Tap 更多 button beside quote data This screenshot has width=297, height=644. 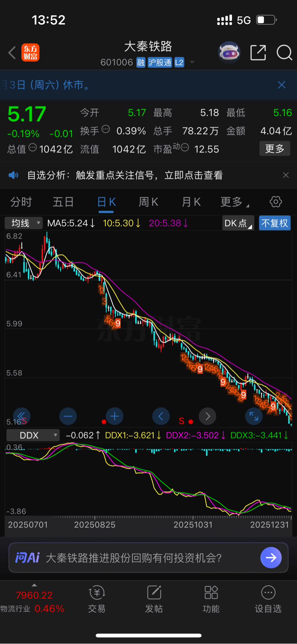click(x=275, y=149)
